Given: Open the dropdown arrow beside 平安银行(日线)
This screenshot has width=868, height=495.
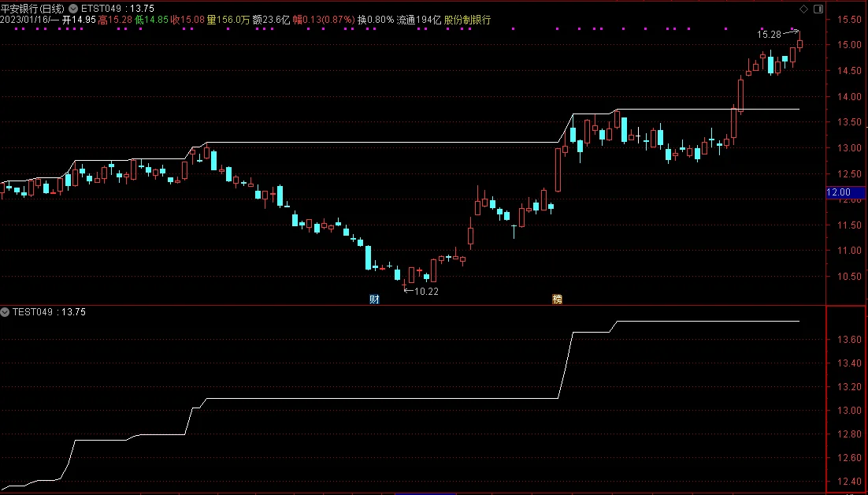Looking at the screenshot, I should [73, 9].
